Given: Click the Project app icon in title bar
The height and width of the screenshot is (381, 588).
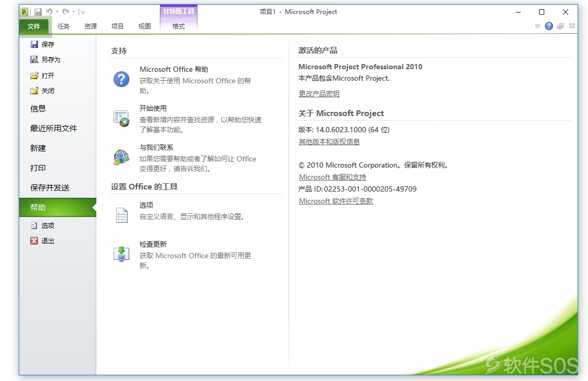Looking at the screenshot, I should click(24, 12).
